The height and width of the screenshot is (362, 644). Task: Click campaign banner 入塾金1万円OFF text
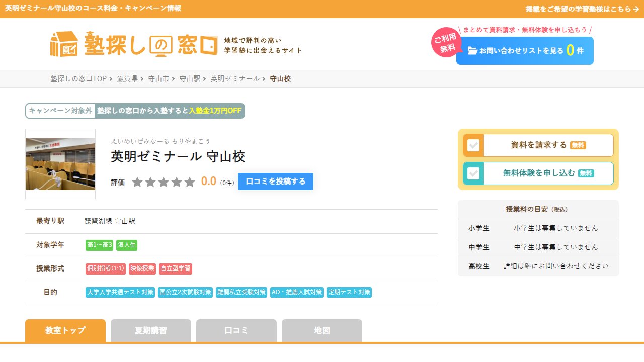click(x=215, y=111)
